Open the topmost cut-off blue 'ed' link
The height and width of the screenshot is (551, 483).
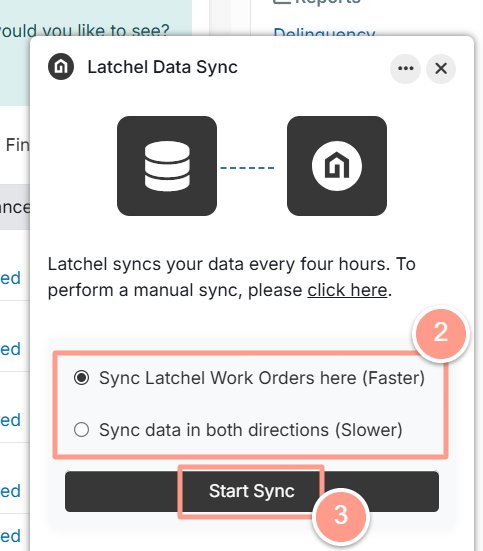[10, 278]
